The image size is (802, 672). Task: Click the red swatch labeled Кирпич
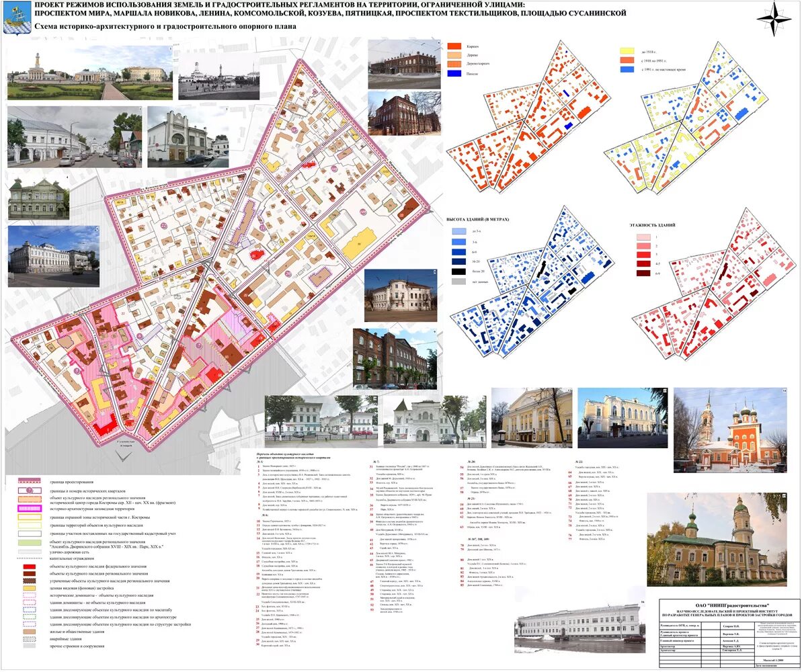click(454, 46)
